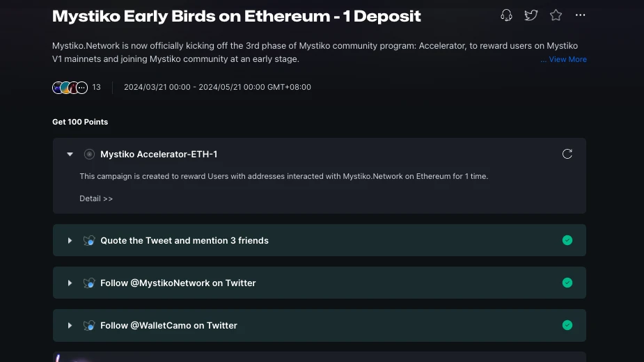Click Twitter icon beside Quote the Tweet task
This screenshot has width=644, height=362.
point(89,240)
